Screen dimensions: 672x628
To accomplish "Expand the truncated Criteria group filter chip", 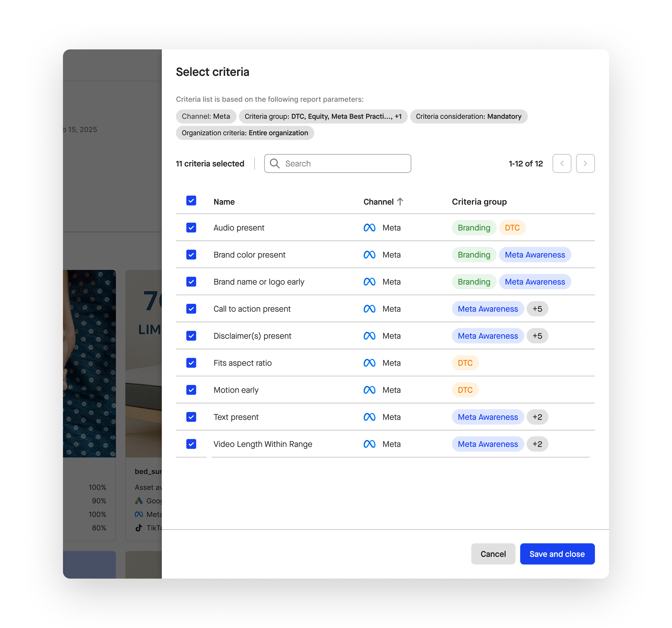I will point(323,116).
